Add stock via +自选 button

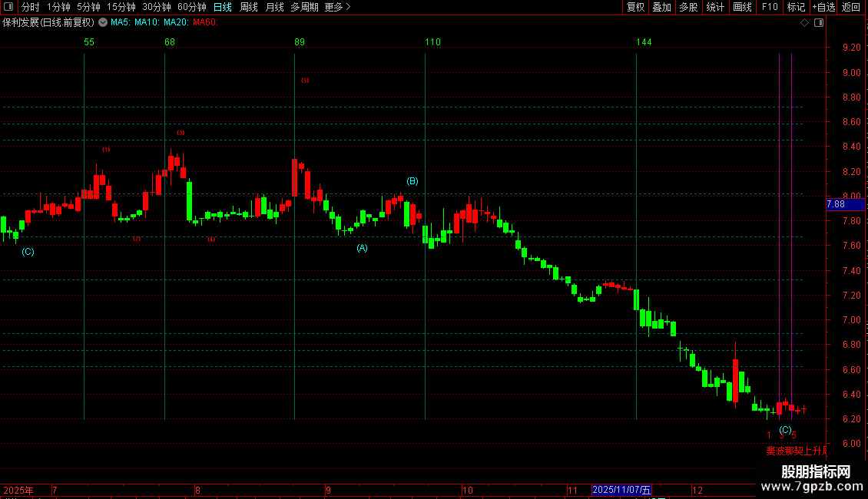(823, 7)
